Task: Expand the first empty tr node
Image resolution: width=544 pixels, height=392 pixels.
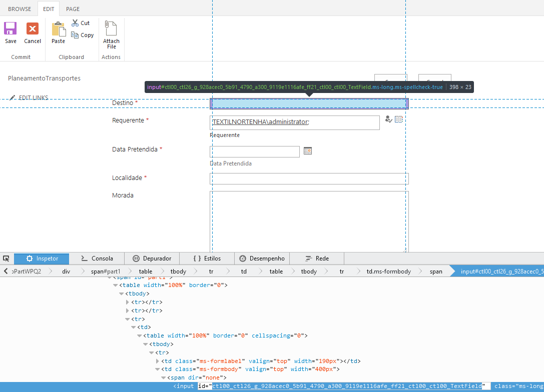Action: click(x=128, y=301)
